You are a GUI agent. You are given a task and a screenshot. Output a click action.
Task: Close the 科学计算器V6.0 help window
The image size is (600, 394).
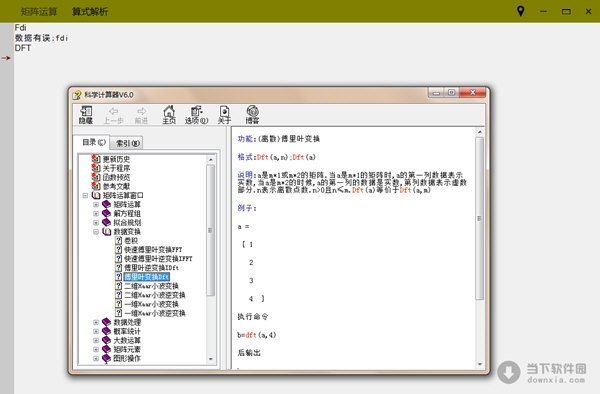(x=473, y=93)
